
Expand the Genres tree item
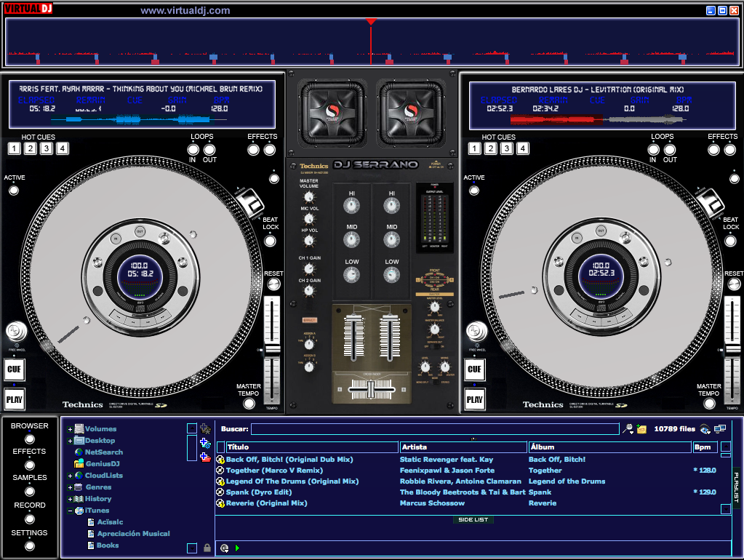70,487
